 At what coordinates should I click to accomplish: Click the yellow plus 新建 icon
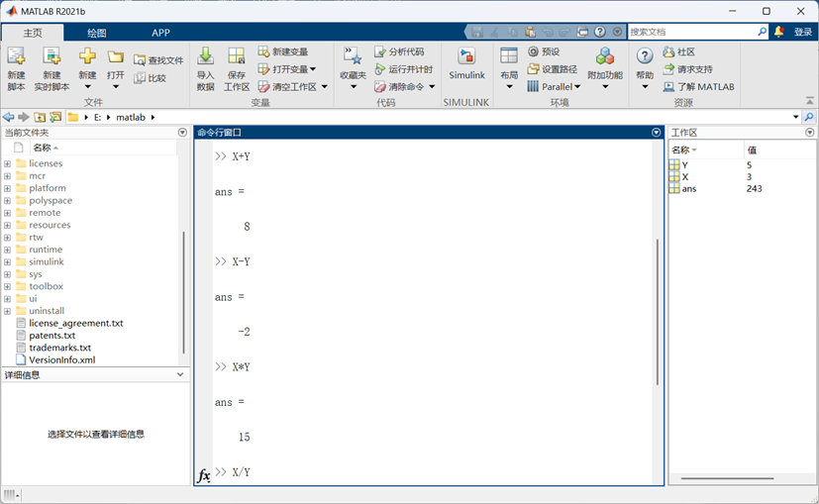click(x=87, y=56)
